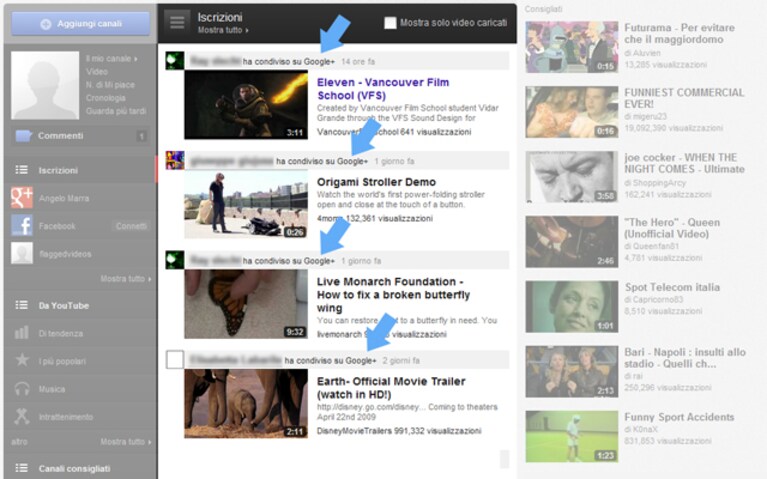
Task: Open the Origami Stroller Demo thumbnail
Action: [x=246, y=204]
